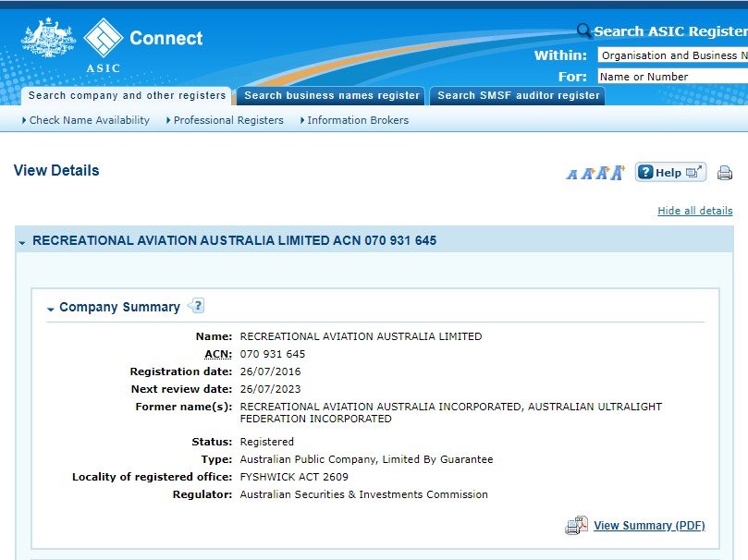Switch to Search business names register tab
Image resolution: width=748 pixels, height=560 pixels.
[x=332, y=96]
